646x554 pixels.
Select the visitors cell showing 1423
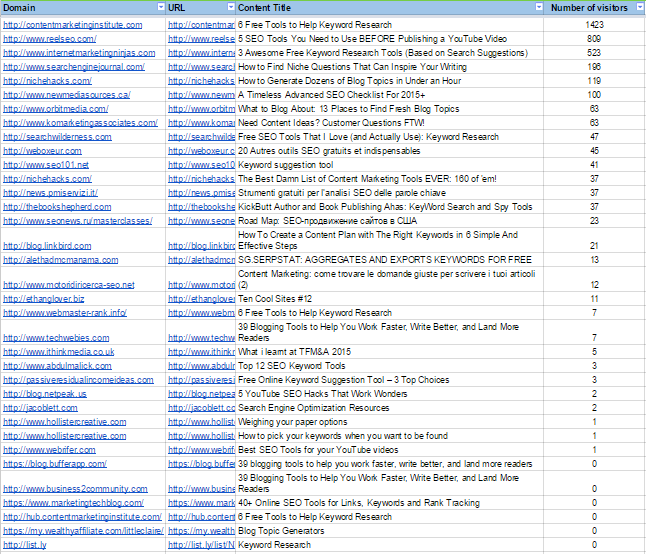click(x=594, y=25)
